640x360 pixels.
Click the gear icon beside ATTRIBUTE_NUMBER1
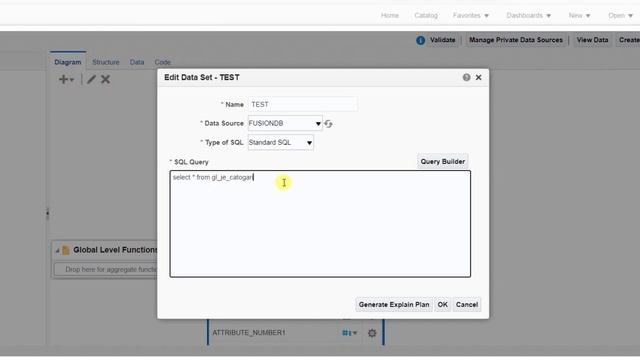(372, 333)
